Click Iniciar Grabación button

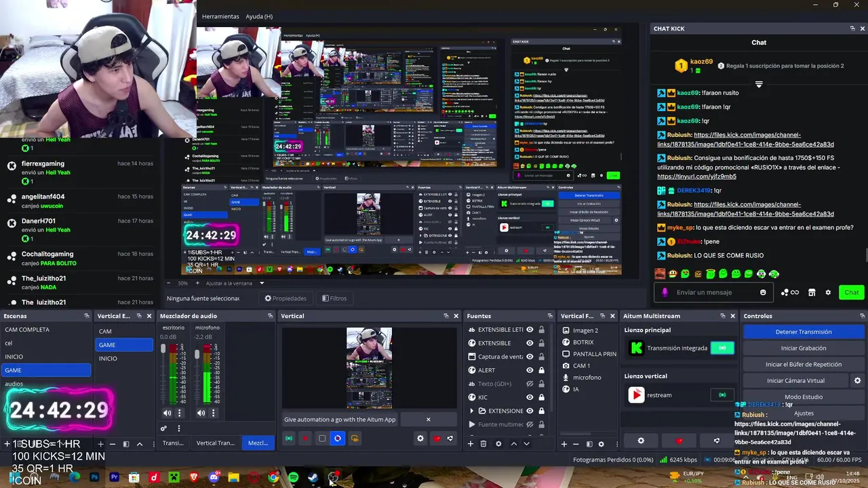click(804, 348)
